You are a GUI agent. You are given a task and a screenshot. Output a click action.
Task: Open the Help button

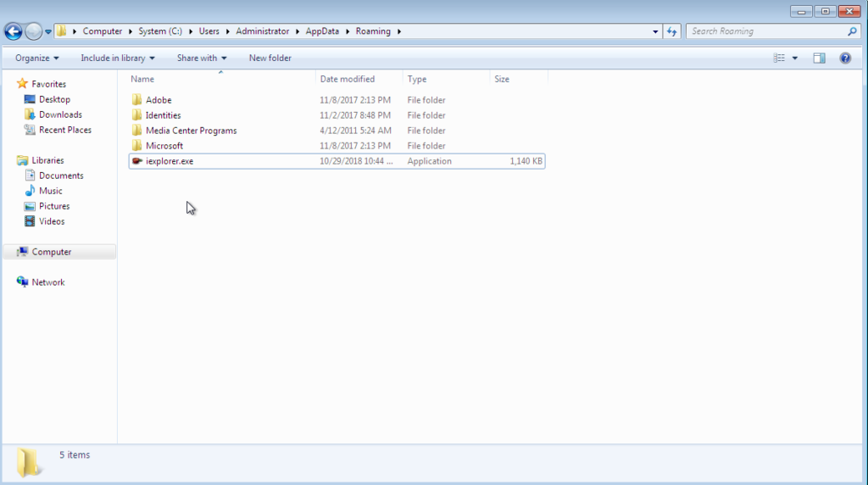[x=845, y=59]
